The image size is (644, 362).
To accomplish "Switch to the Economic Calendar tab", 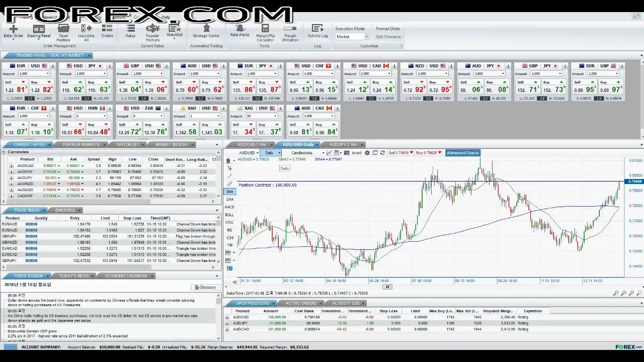I will [x=126, y=276].
